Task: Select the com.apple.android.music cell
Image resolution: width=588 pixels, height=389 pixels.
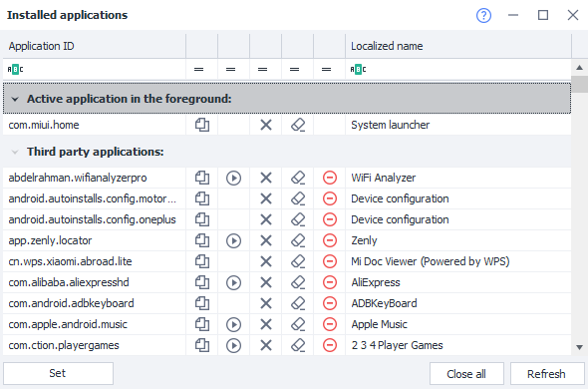Action: [x=94, y=324]
